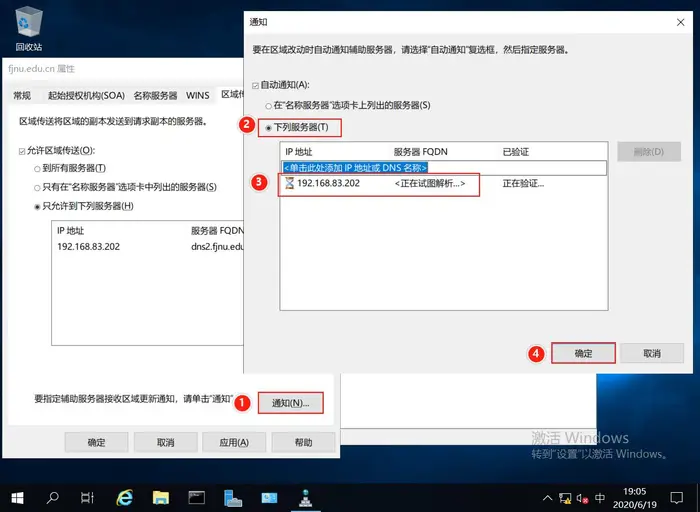The width and height of the screenshot is (700, 512).
Task: Launch Internet Explorer from the taskbar
Action: coord(124,497)
